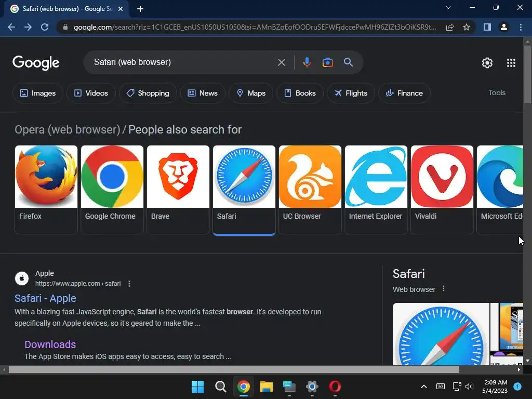Open a new browser tab
This screenshot has width=532, height=399.
click(140, 9)
